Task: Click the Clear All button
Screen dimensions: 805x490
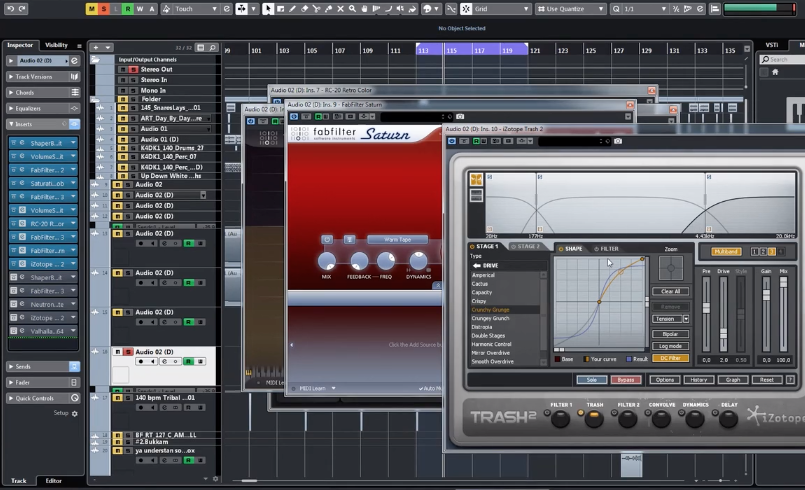Action: coord(670,291)
